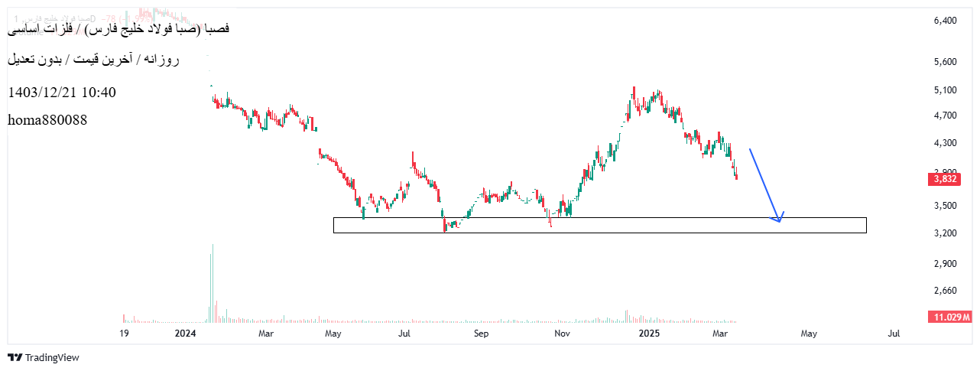The image size is (980, 371).
Task: Select the red 3,832 current price tag
Action: [943, 179]
